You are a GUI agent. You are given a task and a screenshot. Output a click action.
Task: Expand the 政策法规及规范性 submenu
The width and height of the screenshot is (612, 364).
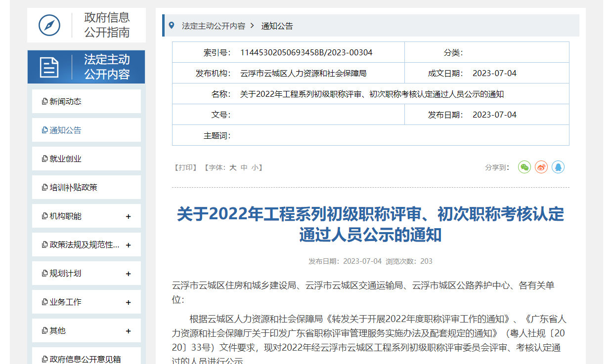tap(129, 245)
